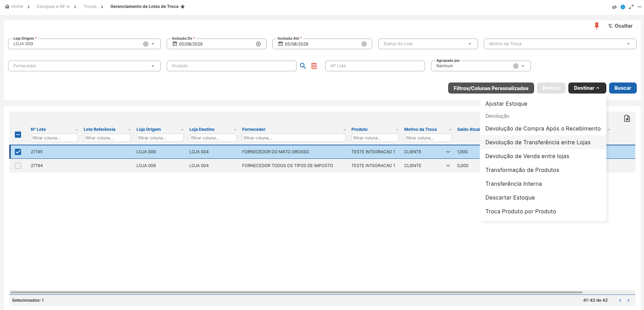Open Filtros/Colunas Personalizados
This screenshot has height=310, width=644.
coord(491,88)
